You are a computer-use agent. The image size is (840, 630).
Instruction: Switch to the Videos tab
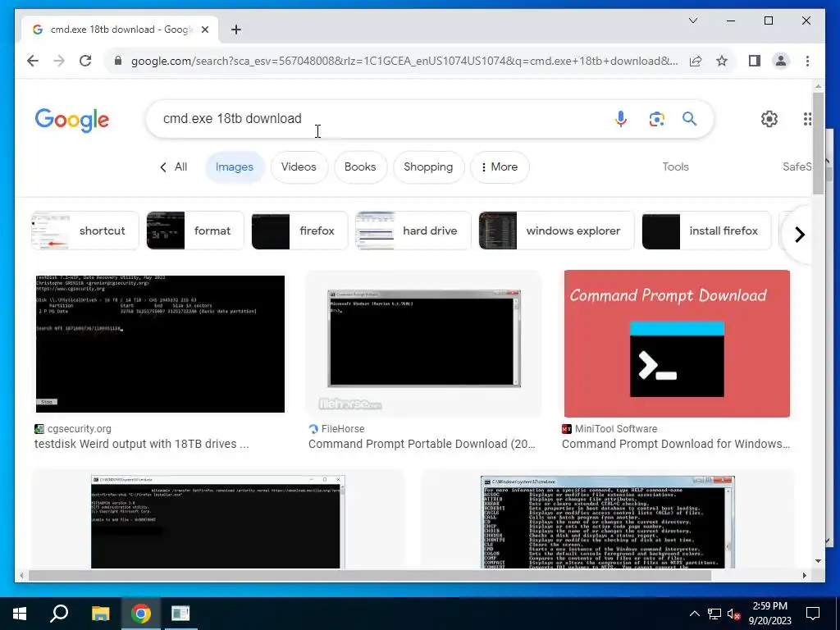(299, 167)
